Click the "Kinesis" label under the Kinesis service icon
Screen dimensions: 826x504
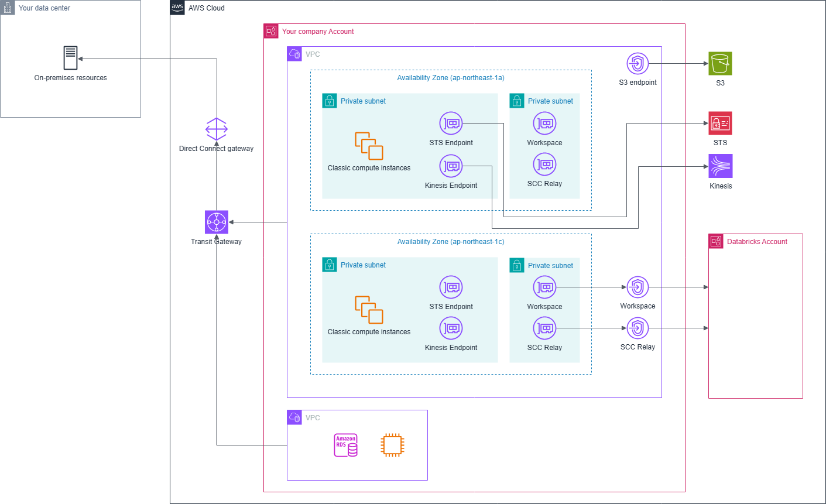[x=721, y=186]
